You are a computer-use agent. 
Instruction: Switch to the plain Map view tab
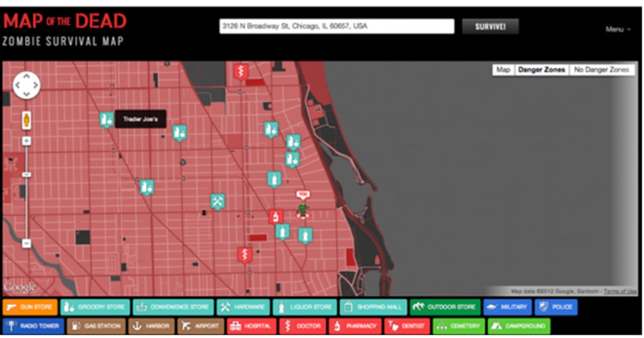coord(503,69)
